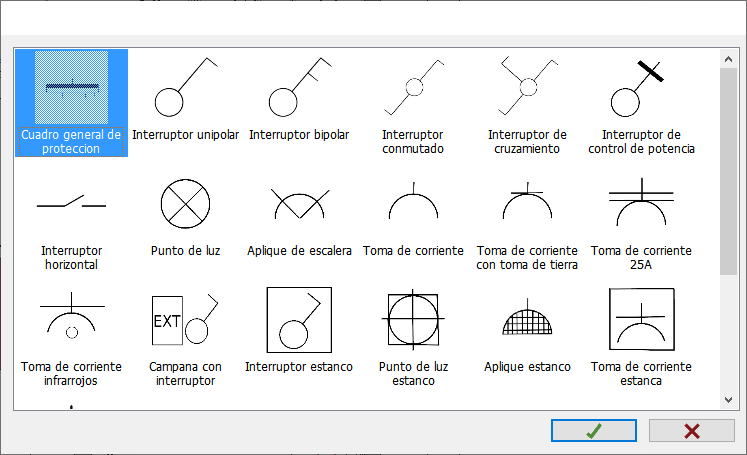747x455 pixels.
Task: Select the Interruptor horizontal symbol icon
Action: click(x=71, y=202)
